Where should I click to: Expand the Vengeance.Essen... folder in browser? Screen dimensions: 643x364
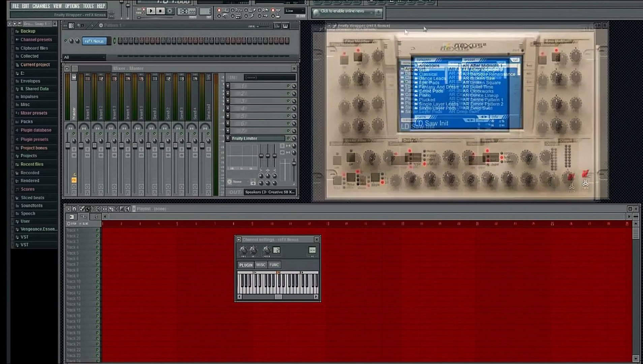tap(39, 229)
